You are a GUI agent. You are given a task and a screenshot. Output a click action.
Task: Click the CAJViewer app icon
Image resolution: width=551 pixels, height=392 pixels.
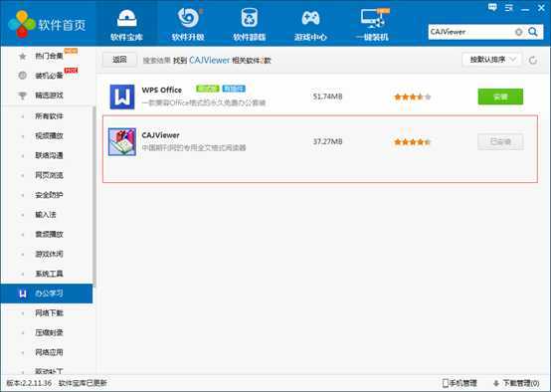[x=122, y=141]
